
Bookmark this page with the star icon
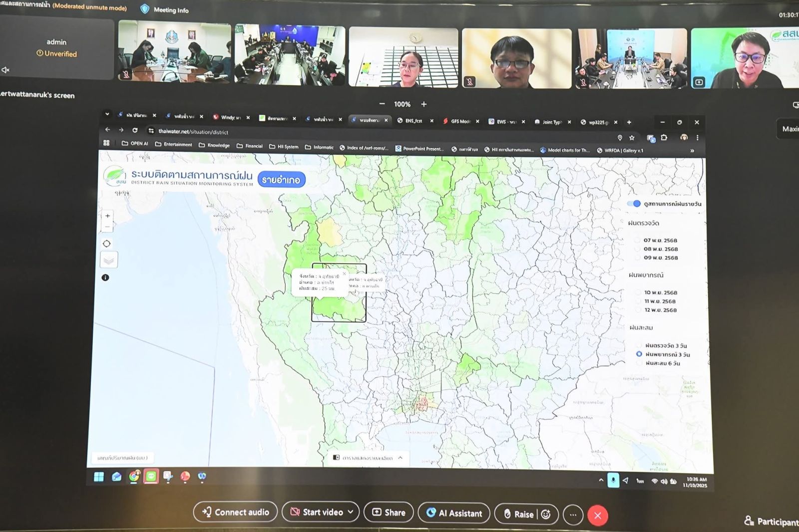tap(632, 138)
